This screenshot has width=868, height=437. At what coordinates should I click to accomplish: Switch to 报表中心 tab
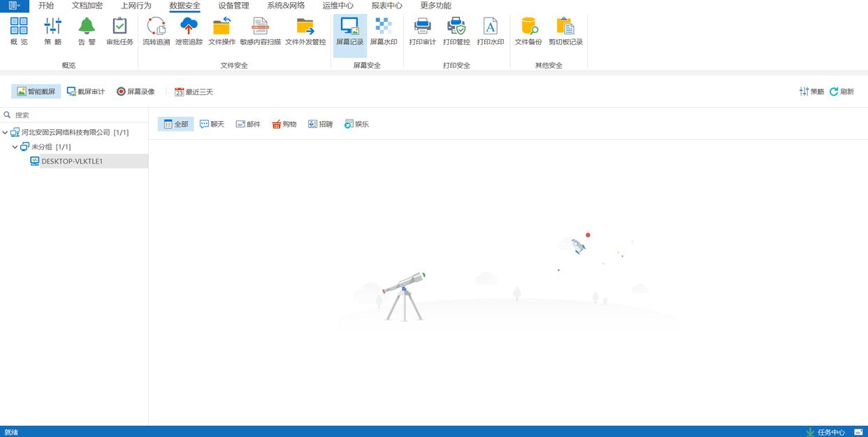click(386, 6)
